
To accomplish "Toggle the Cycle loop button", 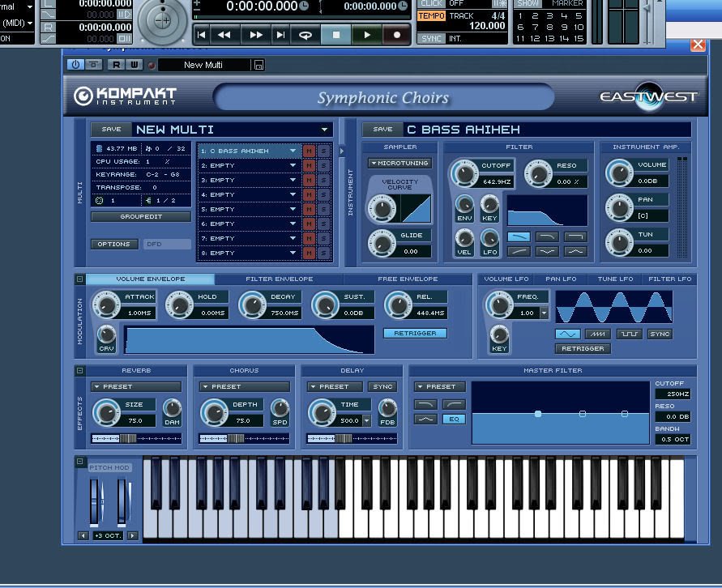I will click(x=305, y=35).
